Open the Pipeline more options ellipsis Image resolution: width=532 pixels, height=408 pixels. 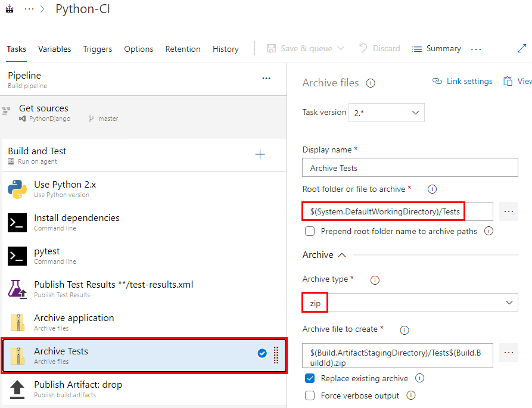(x=266, y=79)
